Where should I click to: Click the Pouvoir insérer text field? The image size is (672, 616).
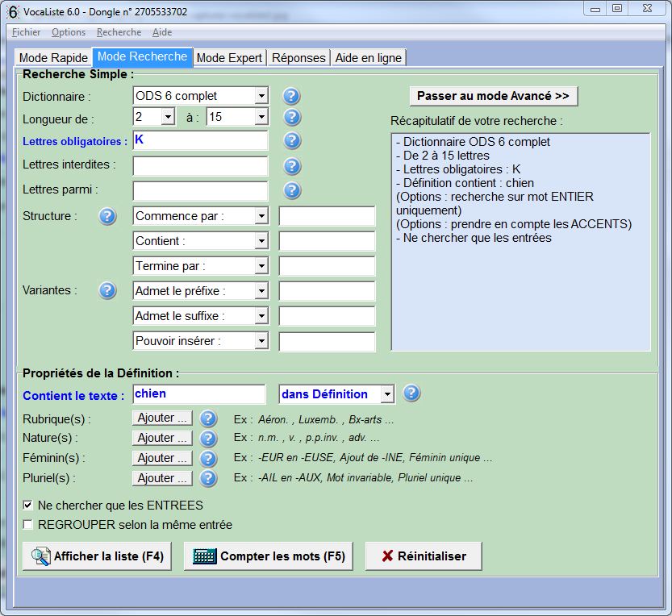(327, 341)
